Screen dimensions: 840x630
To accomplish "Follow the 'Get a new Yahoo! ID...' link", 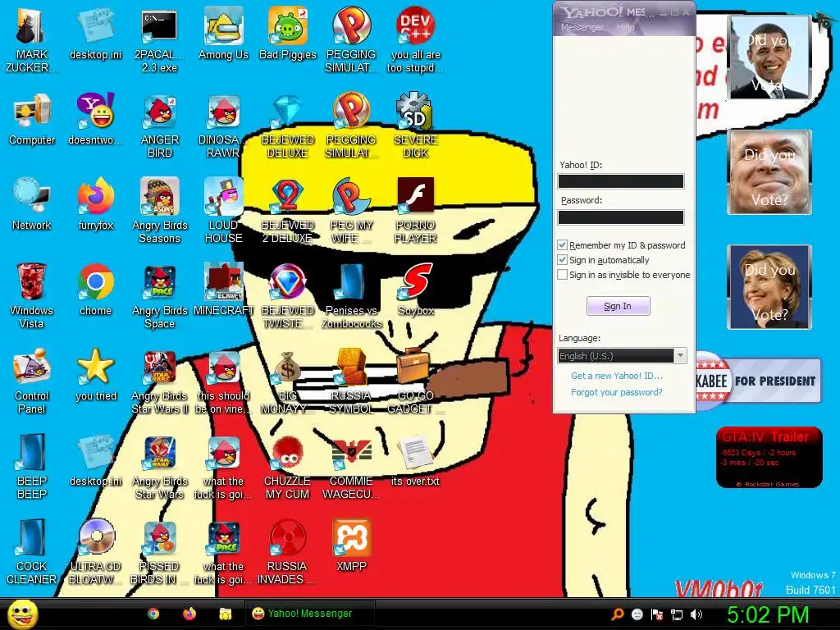I will 617,376.
